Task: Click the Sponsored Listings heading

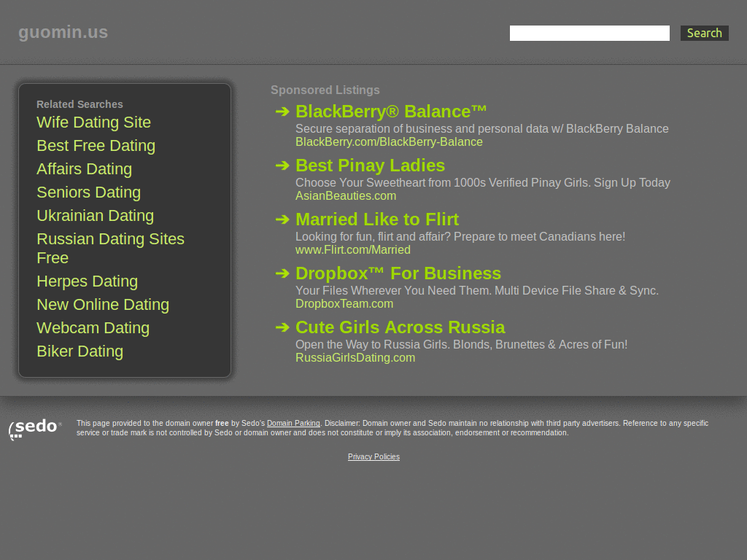Action: [325, 90]
